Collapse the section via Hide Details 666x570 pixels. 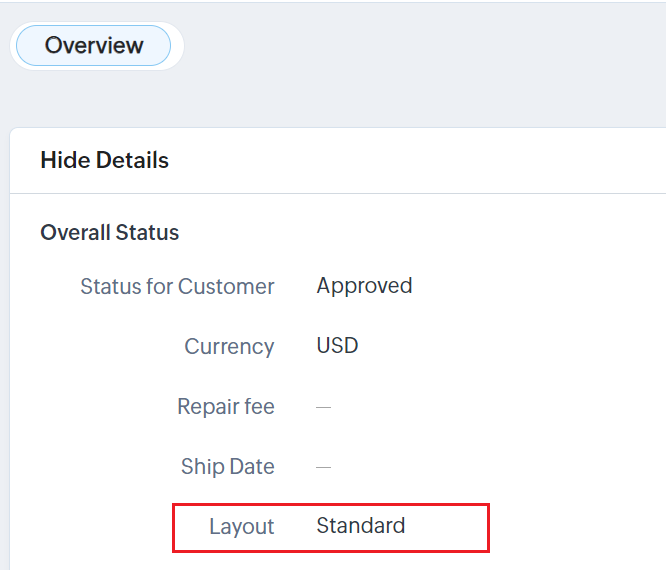coord(104,160)
